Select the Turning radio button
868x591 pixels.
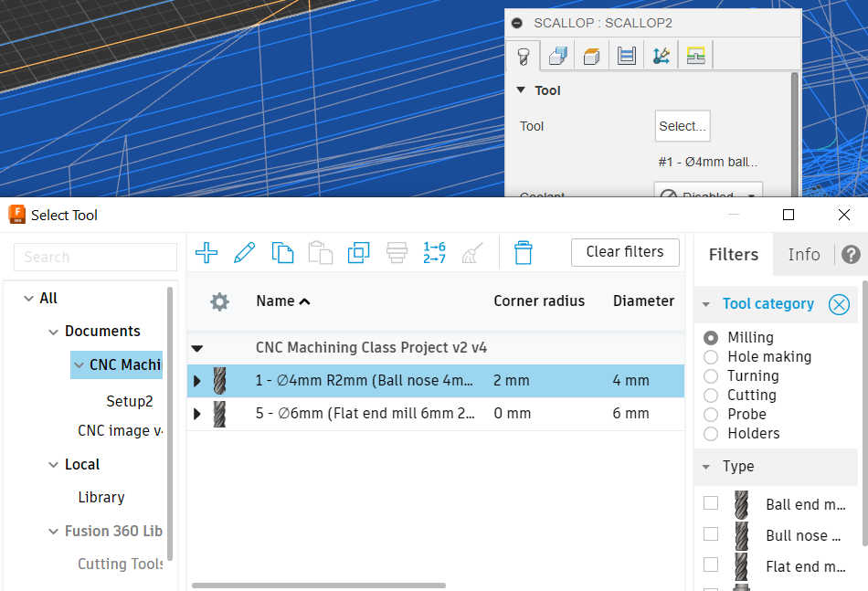click(x=711, y=376)
